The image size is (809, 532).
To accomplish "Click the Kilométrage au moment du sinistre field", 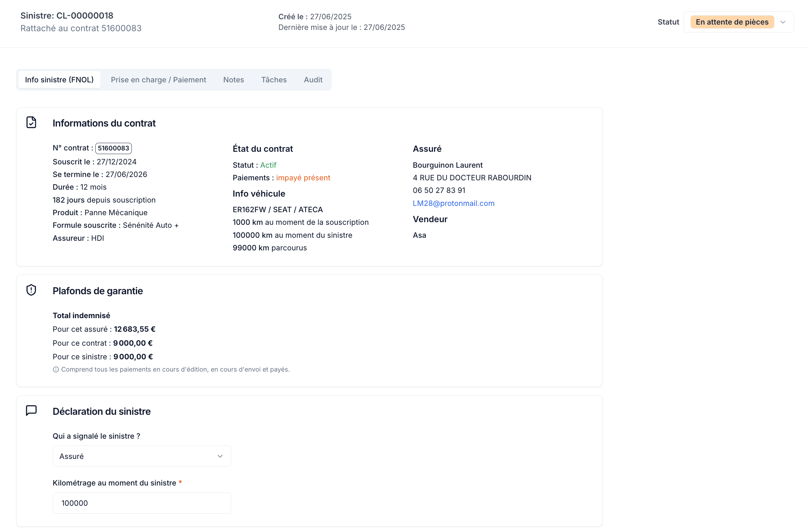I will click(x=142, y=503).
